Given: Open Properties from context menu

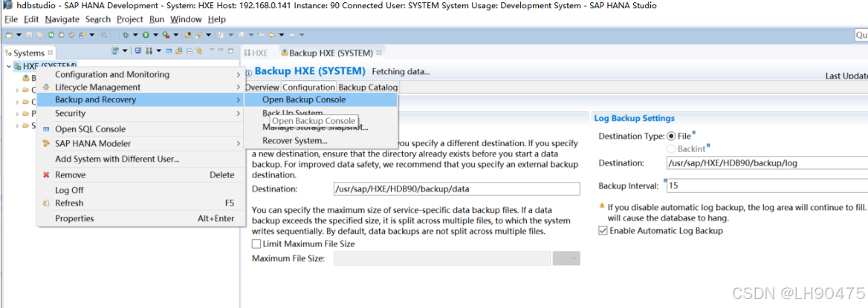Looking at the screenshot, I should point(141,218).
